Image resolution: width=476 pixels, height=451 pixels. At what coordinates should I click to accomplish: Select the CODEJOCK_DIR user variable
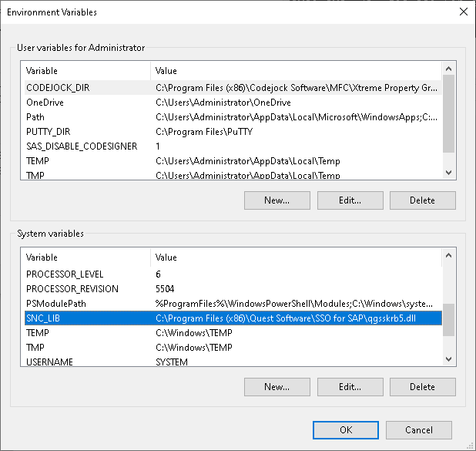(x=233, y=88)
